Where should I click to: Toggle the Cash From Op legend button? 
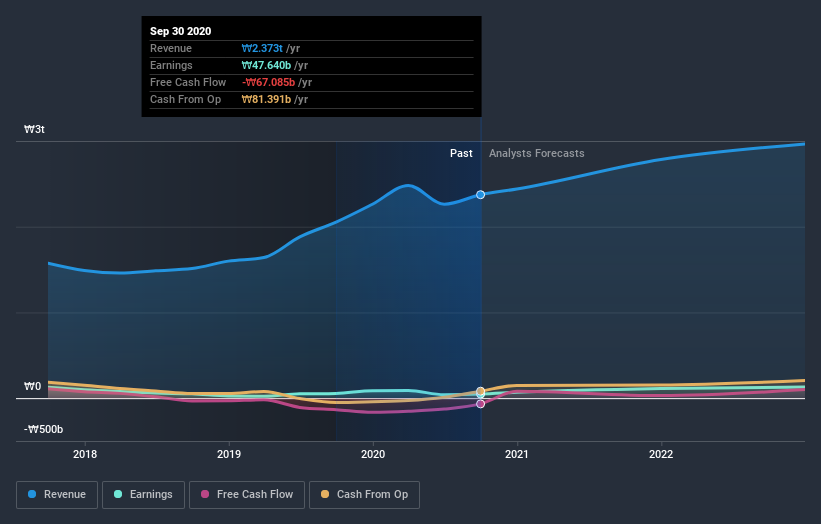364,495
